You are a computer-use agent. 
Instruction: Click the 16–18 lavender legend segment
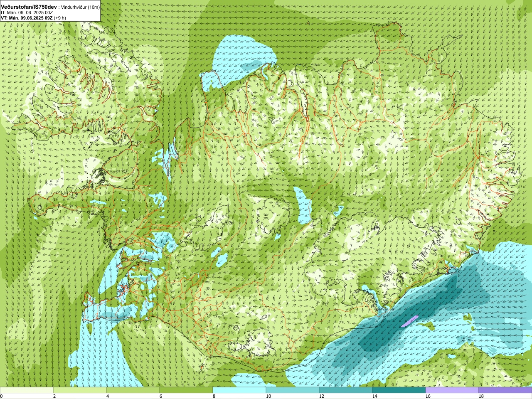click(x=452, y=390)
